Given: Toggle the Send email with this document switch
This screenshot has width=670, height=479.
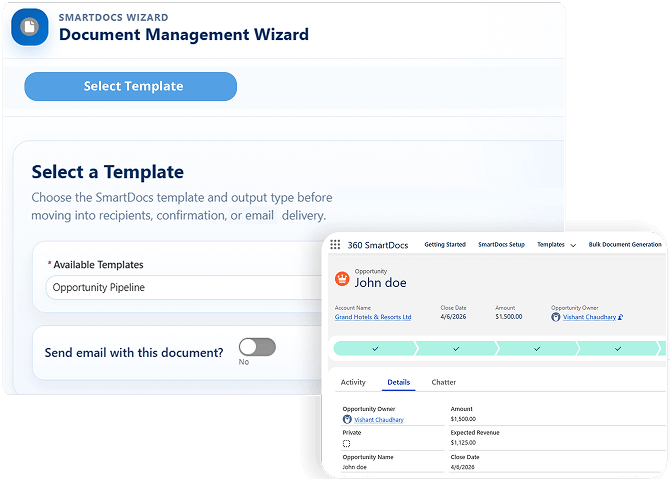Looking at the screenshot, I should coord(257,347).
